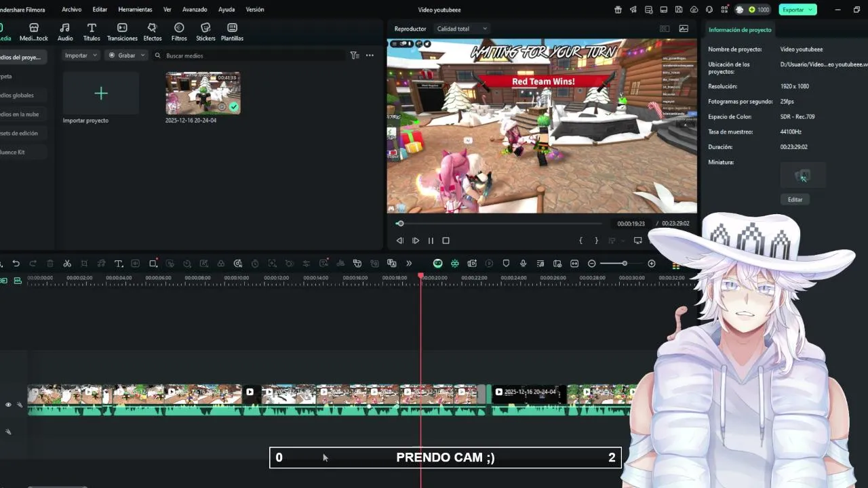Adjust the timeline zoom slider handle
The width and height of the screenshot is (868, 488).
(625, 264)
